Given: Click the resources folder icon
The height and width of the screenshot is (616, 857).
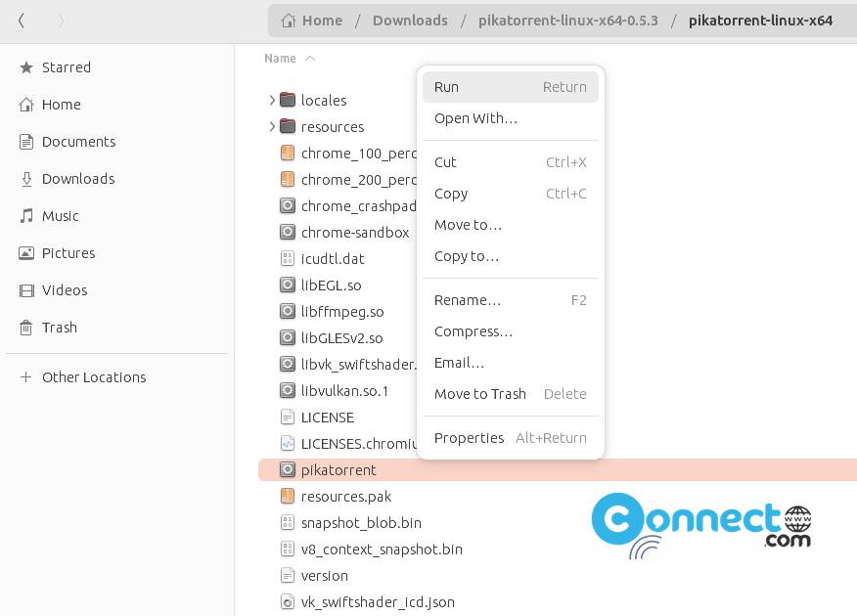Looking at the screenshot, I should [x=288, y=126].
